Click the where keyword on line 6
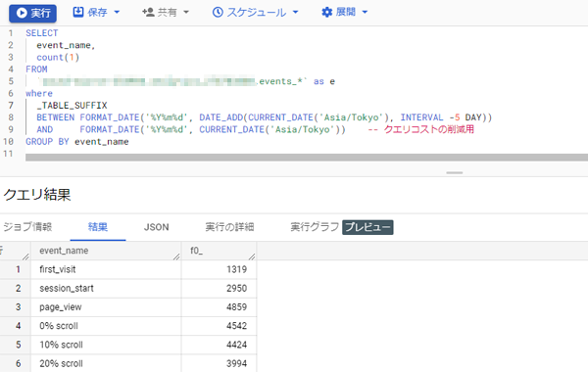Viewport: 588px width, 372px height. 39,93
